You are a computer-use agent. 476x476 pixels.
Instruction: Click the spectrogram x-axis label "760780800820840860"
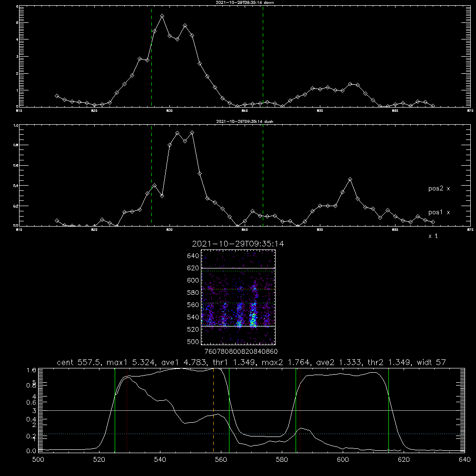click(241, 352)
